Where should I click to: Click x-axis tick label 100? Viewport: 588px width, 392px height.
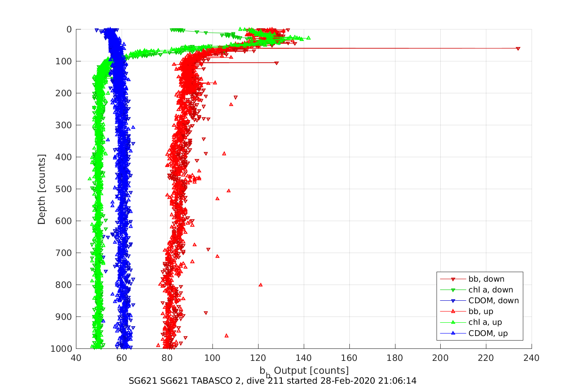tap(212, 358)
